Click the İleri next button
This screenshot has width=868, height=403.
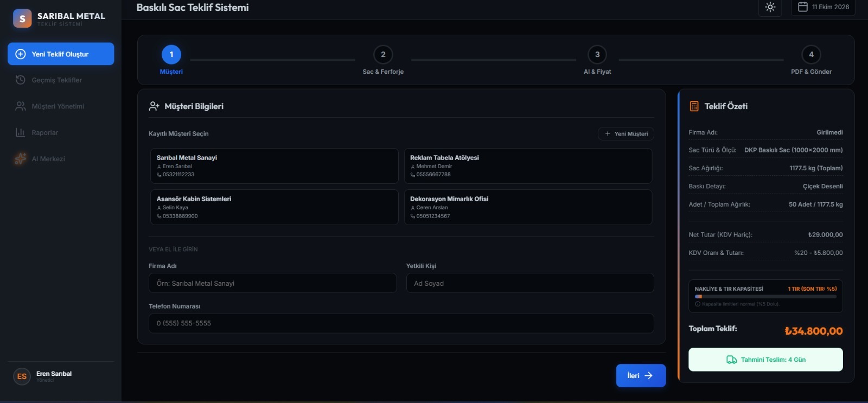coord(641,375)
